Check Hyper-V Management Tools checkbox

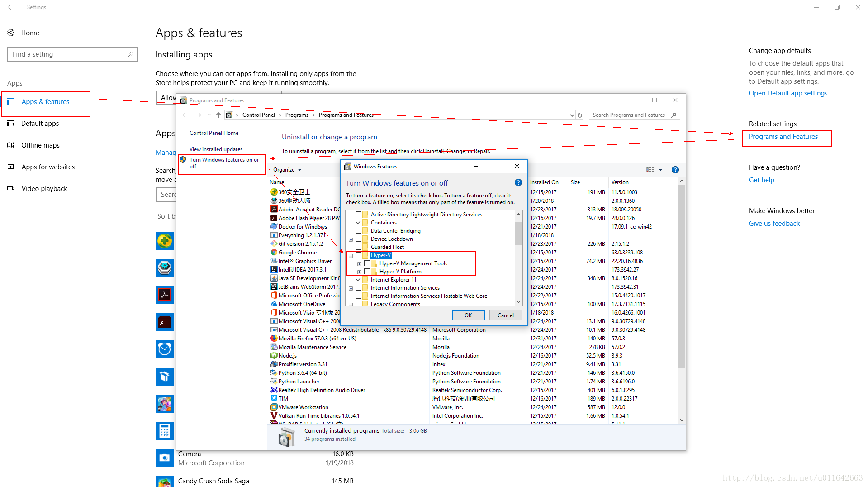[x=367, y=263]
